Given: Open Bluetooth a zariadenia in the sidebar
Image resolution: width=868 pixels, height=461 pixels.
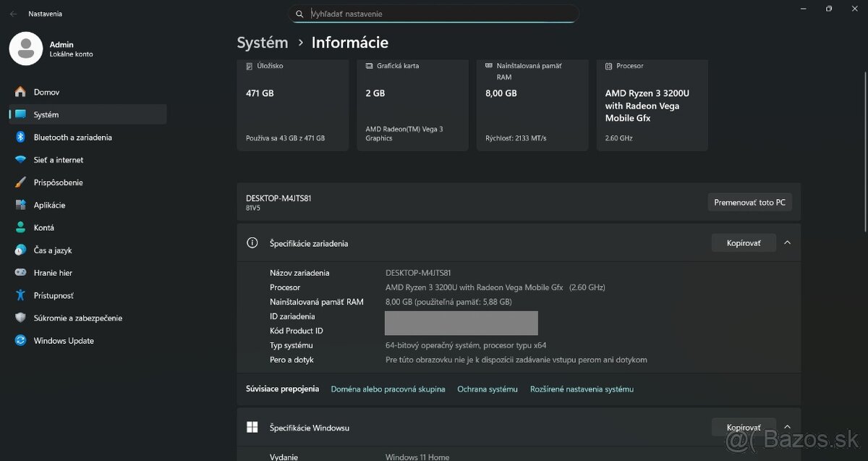Looking at the screenshot, I should 73,137.
